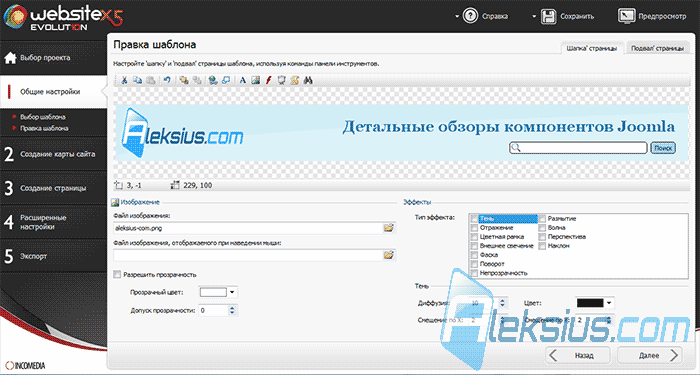Enable the Наклон effect checkbox
This screenshot has width=700, height=375.
coord(542,246)
